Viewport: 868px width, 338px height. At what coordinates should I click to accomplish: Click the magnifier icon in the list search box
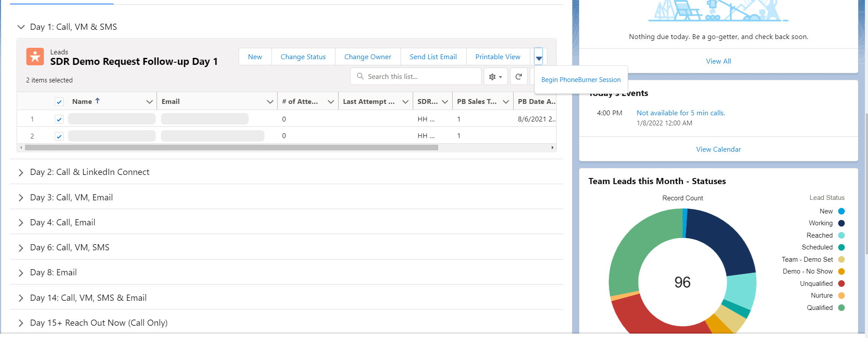click(360, 76)
